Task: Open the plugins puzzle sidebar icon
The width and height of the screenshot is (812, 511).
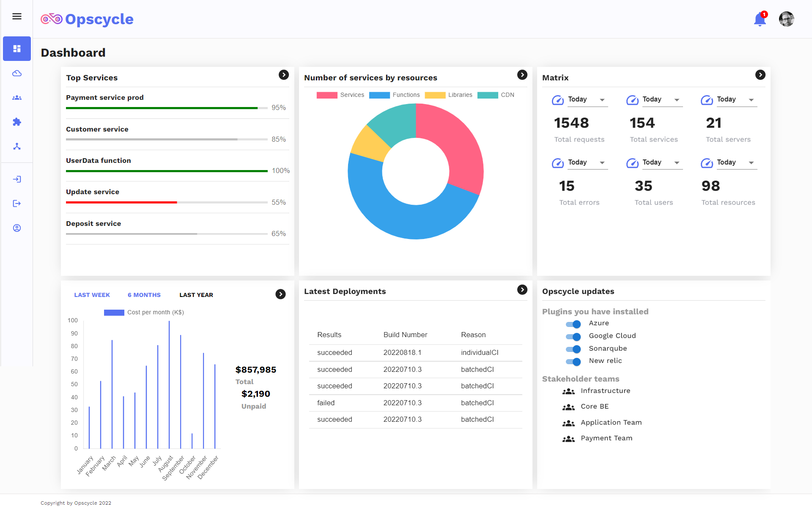Action: (x=17, y=122)
